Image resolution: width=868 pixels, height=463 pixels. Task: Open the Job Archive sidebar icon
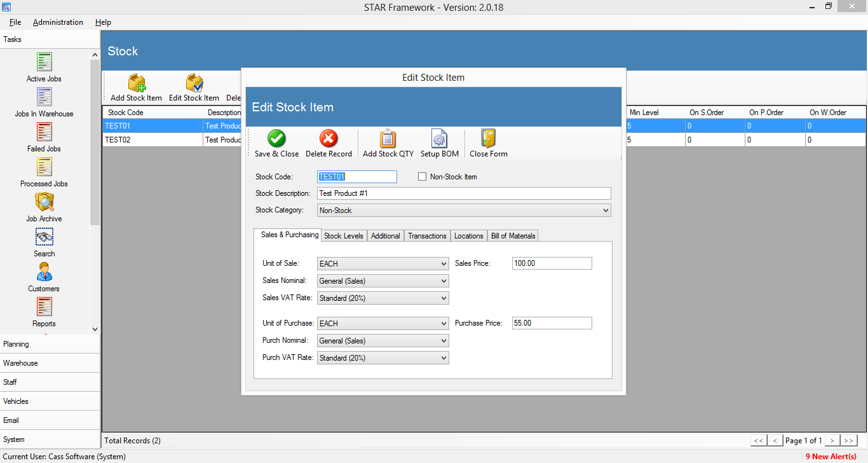click(x=44, y=203)
